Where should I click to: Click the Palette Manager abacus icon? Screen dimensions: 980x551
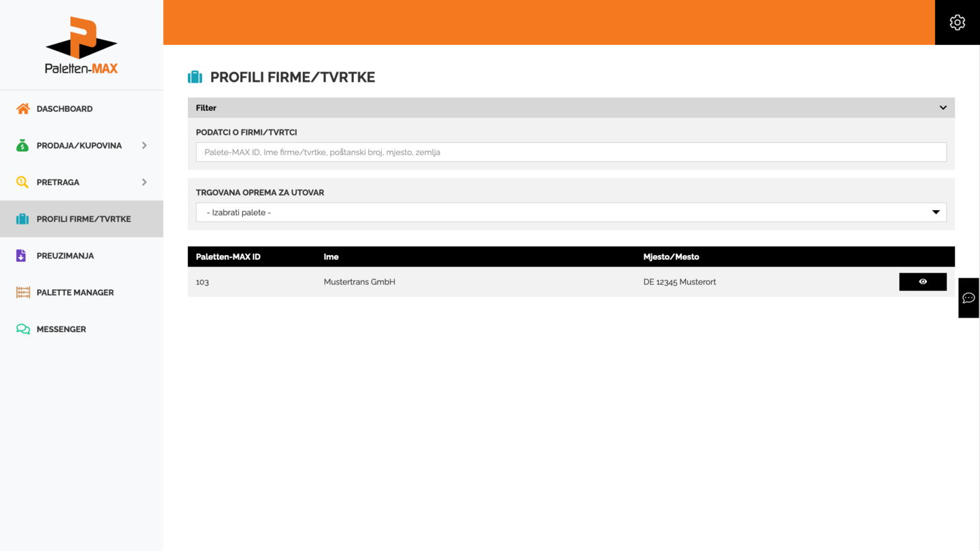[x=23, y=293]
